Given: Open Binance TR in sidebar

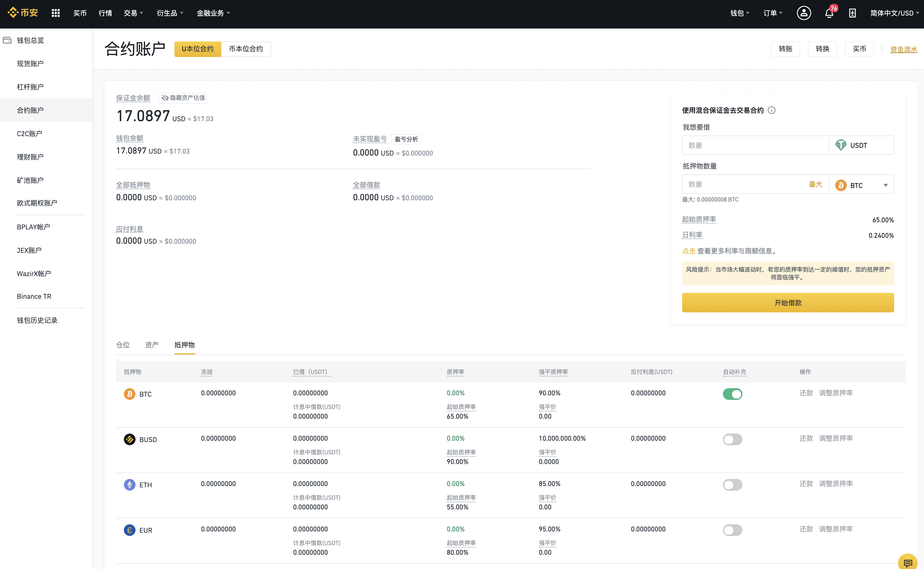Looking at the screenshot, I should 34,296.
